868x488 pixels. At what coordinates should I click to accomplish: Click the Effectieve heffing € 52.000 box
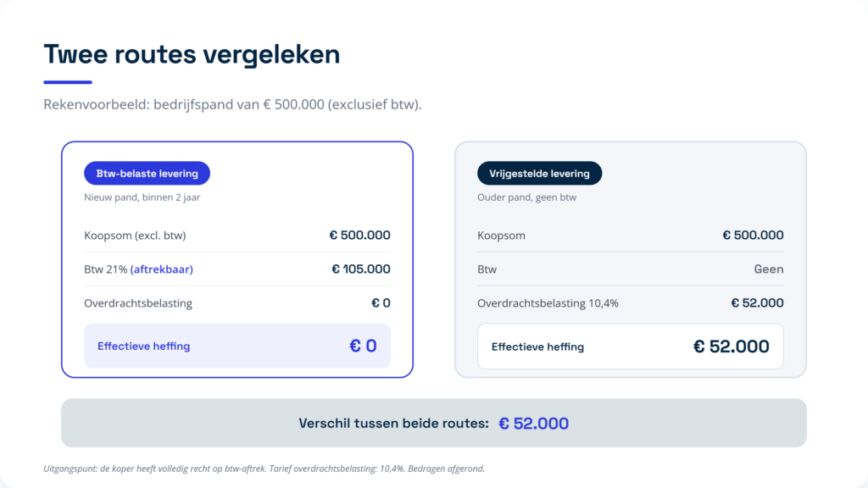pyautogui.click(x=630, y=347)
